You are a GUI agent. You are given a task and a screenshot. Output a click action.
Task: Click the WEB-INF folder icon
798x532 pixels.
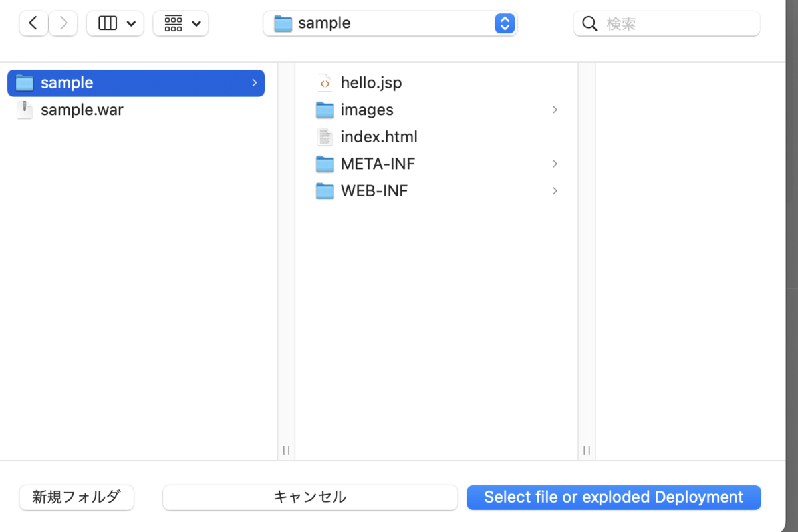click(x=325, y=191)
